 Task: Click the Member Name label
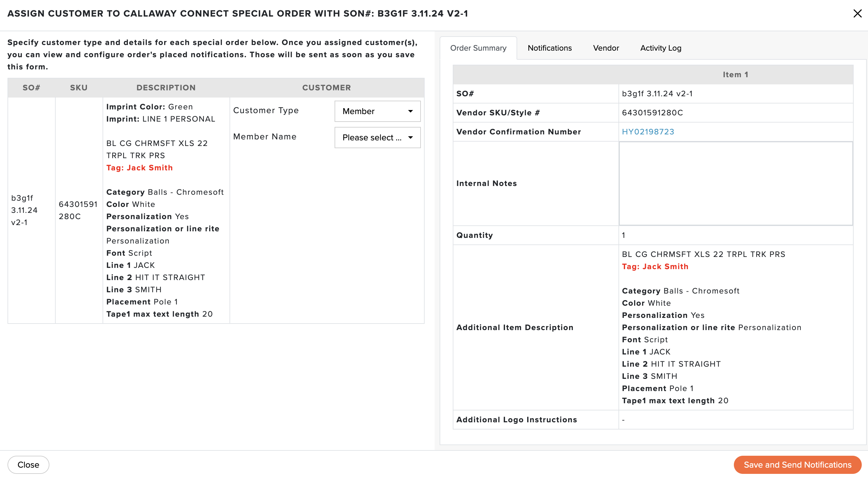pyautogui.click(x=265, y=136)
